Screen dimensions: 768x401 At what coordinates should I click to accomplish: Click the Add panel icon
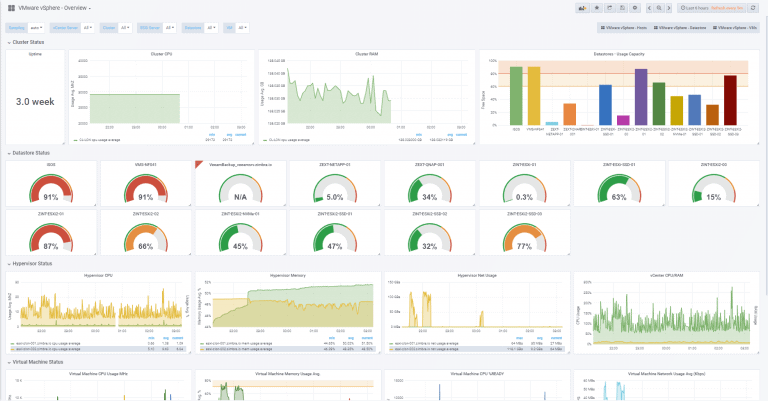582,8
